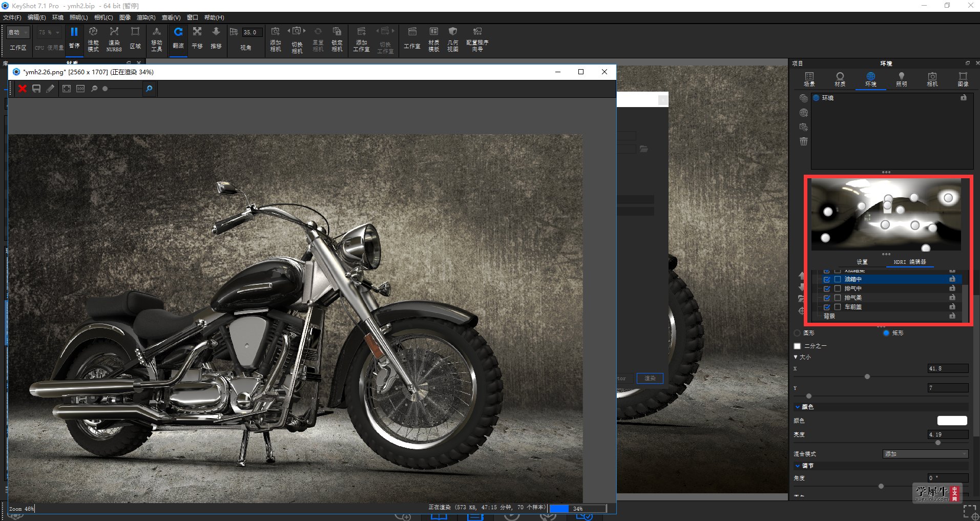Click zoom-in magnifier in render window
The width and height of the screenshot is (980, 521).
click(149, 89)
